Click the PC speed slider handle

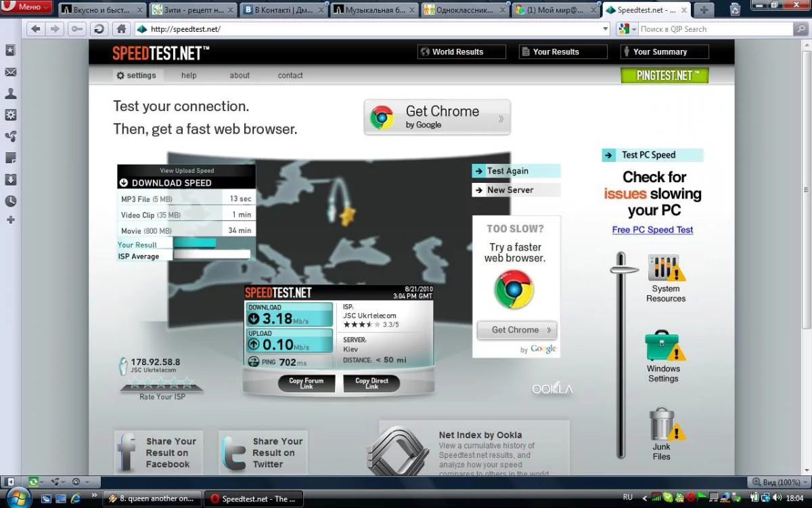[x=624, y=270]
